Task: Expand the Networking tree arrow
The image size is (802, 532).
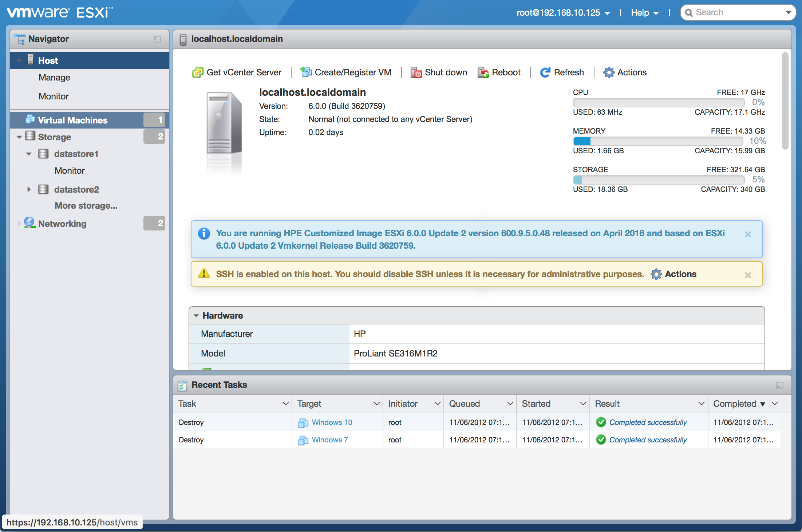Action: (19, 224)
